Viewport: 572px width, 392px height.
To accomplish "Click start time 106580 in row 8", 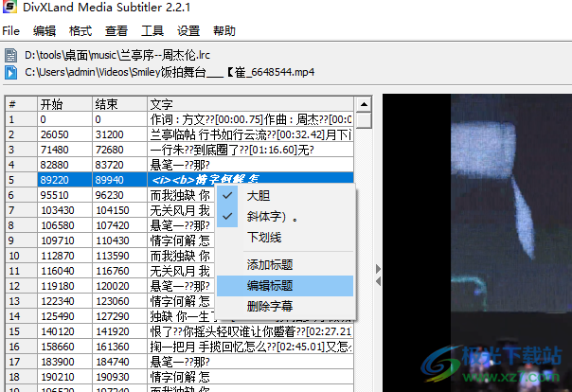I will (x=64, y=225).
